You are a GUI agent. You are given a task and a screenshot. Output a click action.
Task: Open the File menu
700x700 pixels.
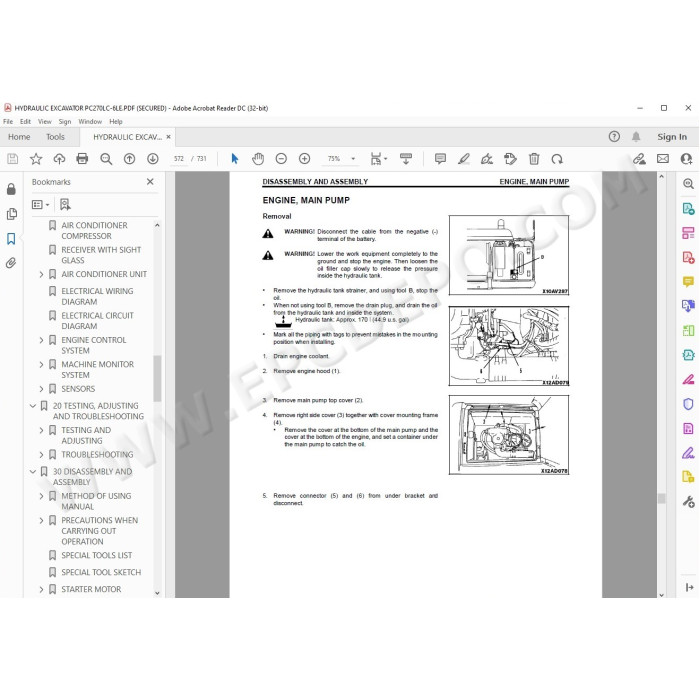point(8,121)
